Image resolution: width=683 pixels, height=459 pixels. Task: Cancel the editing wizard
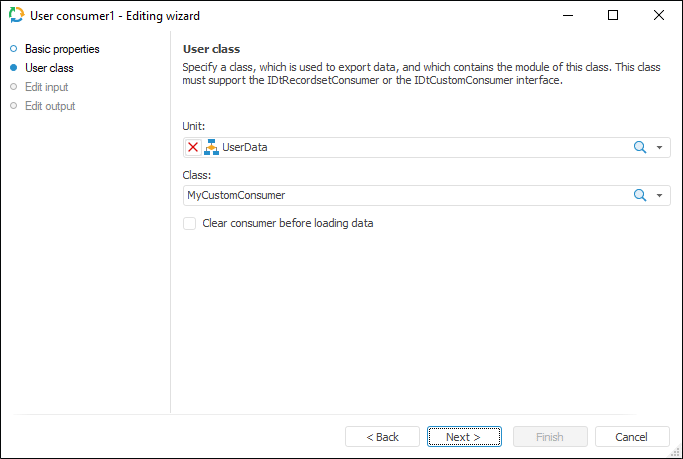(x=632, y=437)
